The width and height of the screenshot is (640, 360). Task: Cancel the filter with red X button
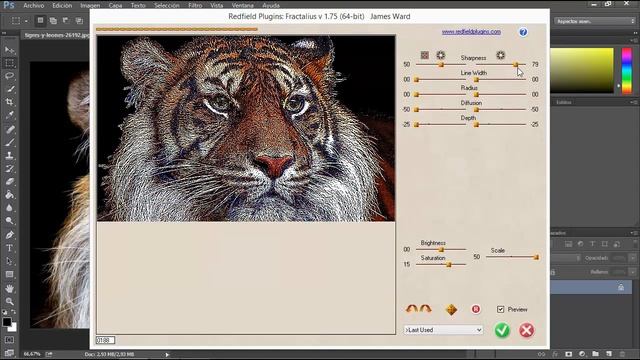(x=527, y=330)
